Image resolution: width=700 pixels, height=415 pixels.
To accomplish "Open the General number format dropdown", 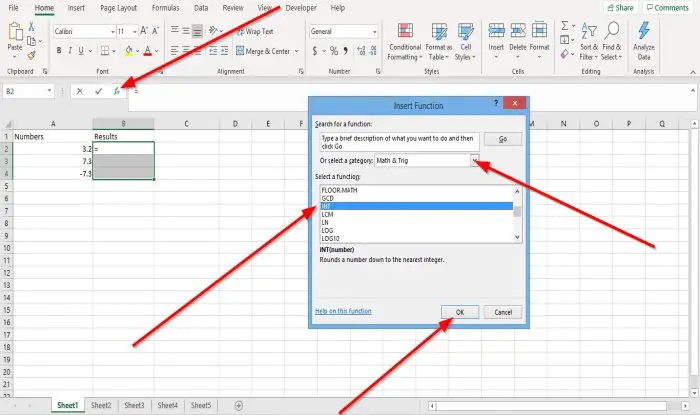I will point(374,32).
